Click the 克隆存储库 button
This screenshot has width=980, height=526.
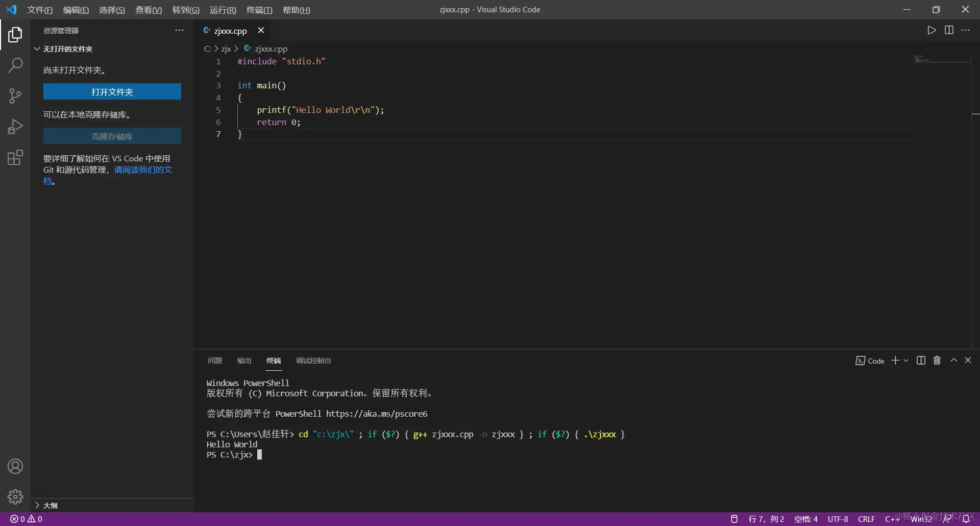[112, 136]
